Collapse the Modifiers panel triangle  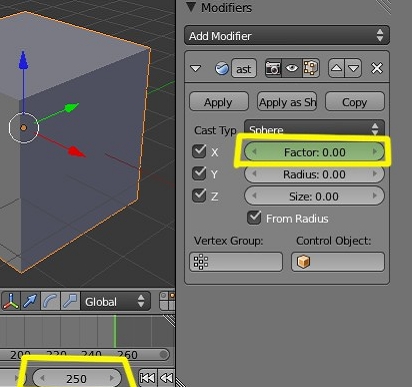pos(191,7)
